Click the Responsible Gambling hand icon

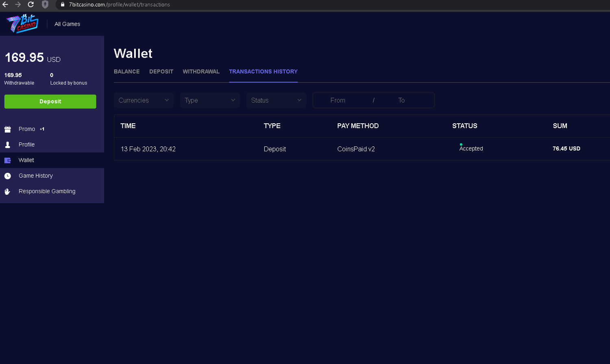(x=8, y=192)
